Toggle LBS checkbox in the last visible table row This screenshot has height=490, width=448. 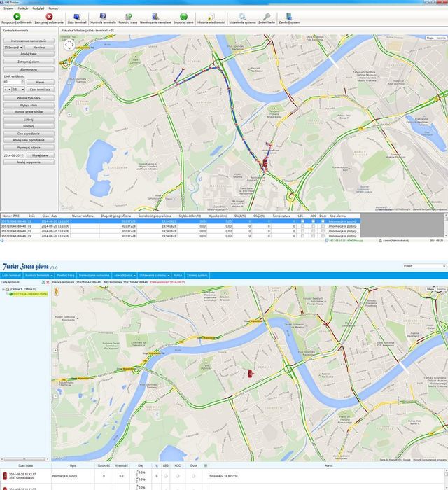pos(302,236)
